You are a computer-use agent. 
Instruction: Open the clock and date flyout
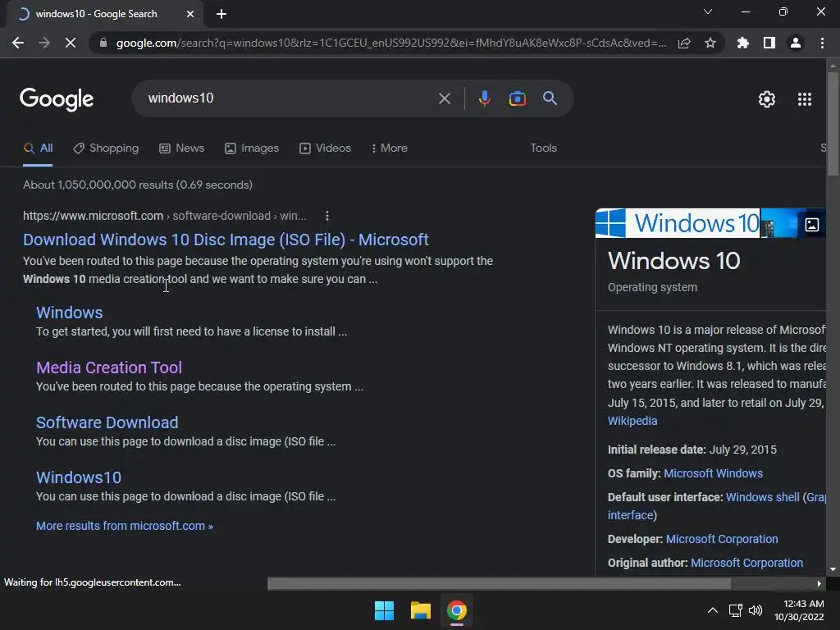[x=799, y=610]
